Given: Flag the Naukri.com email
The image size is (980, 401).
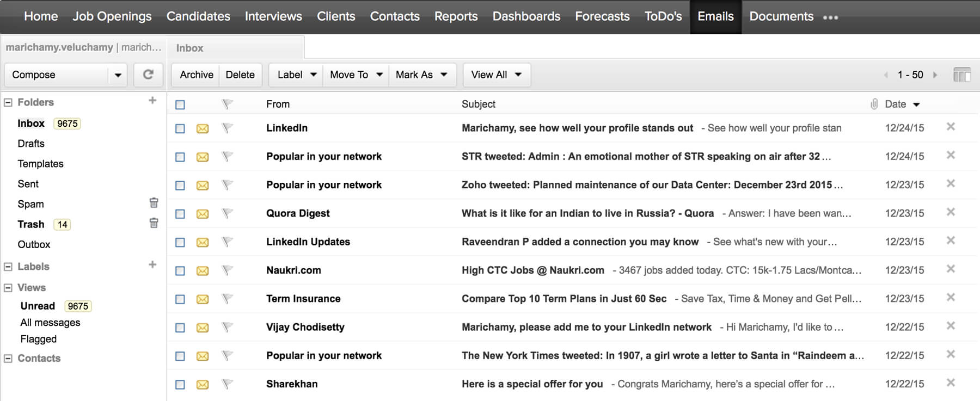Looking at the screenshot, I should pos(227,270).
